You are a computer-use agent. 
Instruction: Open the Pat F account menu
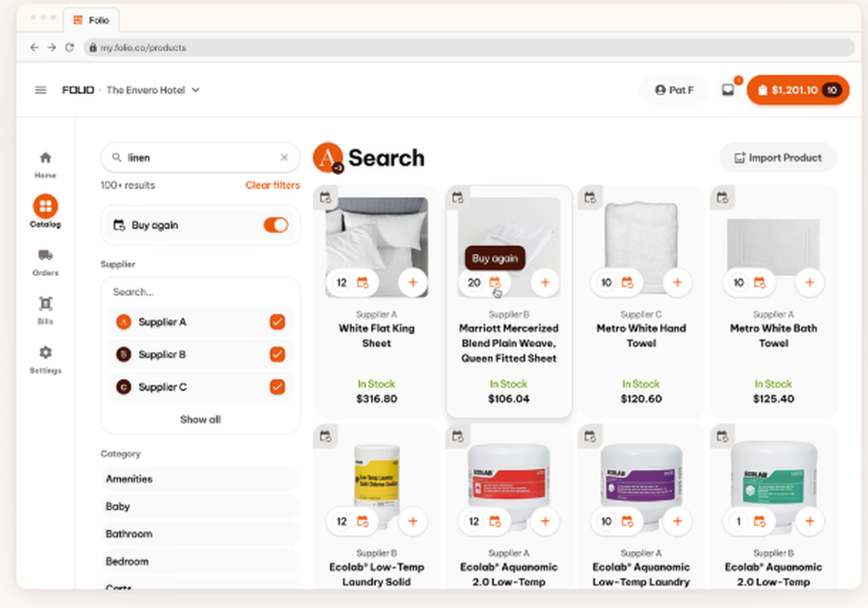pos(674,89)
